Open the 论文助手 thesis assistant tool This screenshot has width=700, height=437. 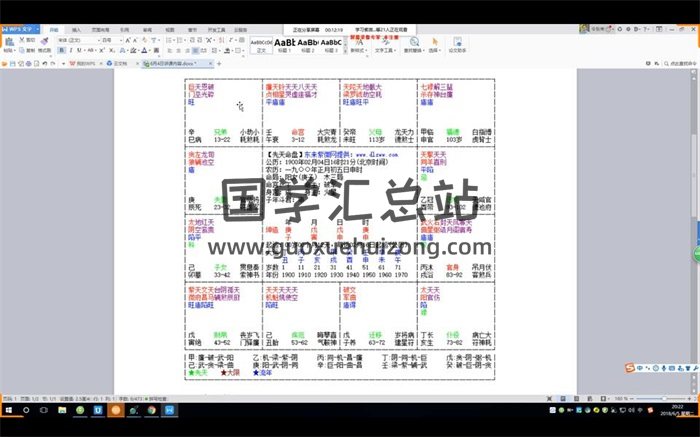[457, 45]
